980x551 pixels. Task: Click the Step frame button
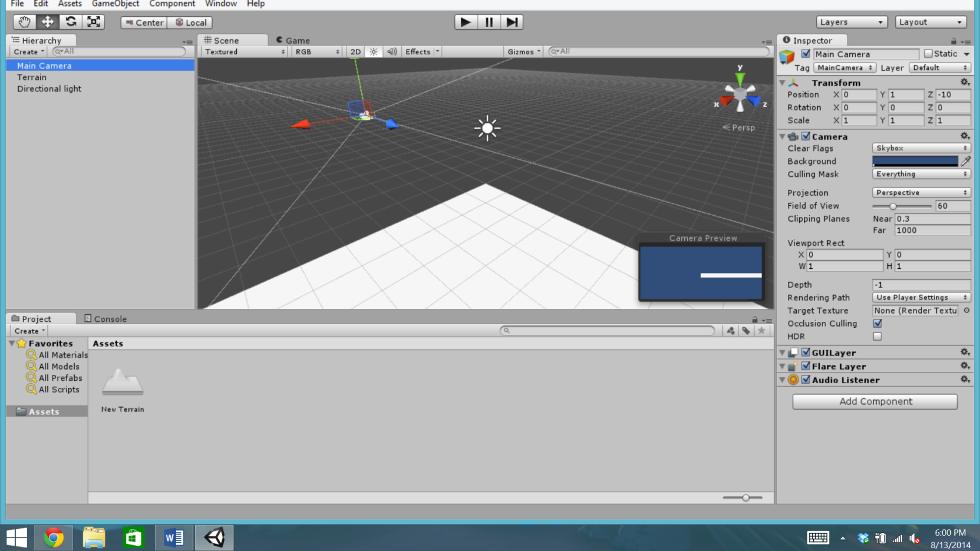click(x=512, y=22)
